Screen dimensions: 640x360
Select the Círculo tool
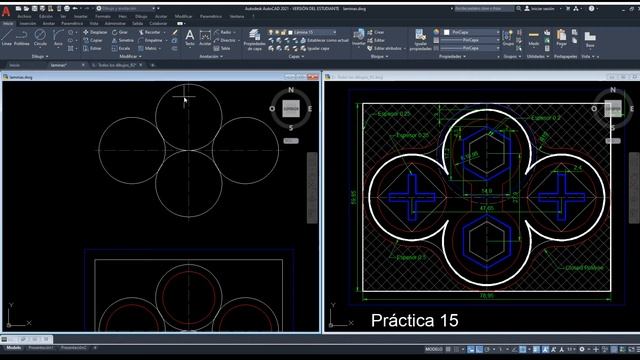pyautogui.click(x=40, y=38)
